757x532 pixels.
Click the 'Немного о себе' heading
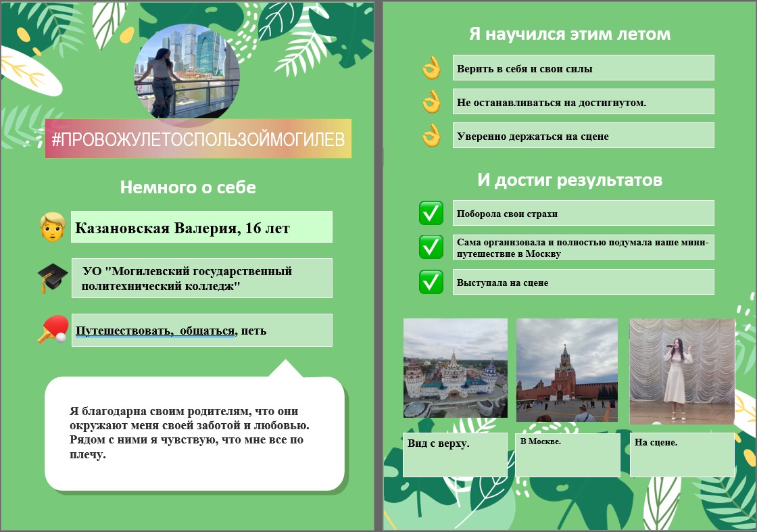pyautogui.click(x=188, y=187)
